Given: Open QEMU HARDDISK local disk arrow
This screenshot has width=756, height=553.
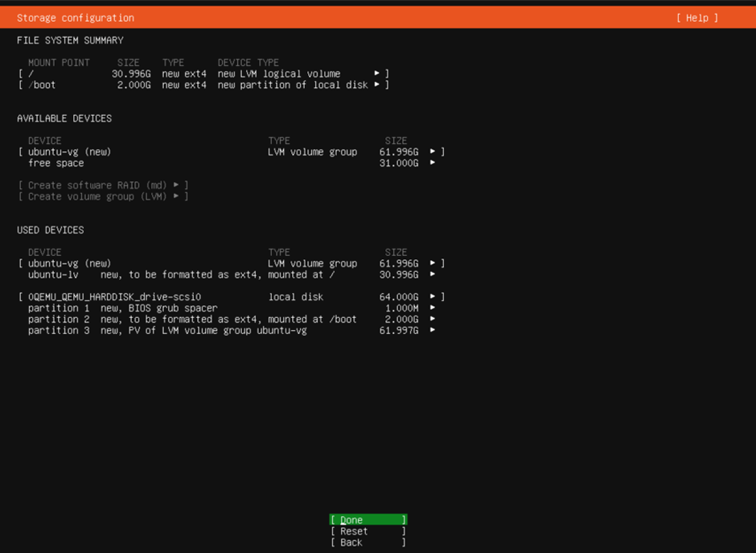Looking at the screenshot, I should click(x=433, y=297).
